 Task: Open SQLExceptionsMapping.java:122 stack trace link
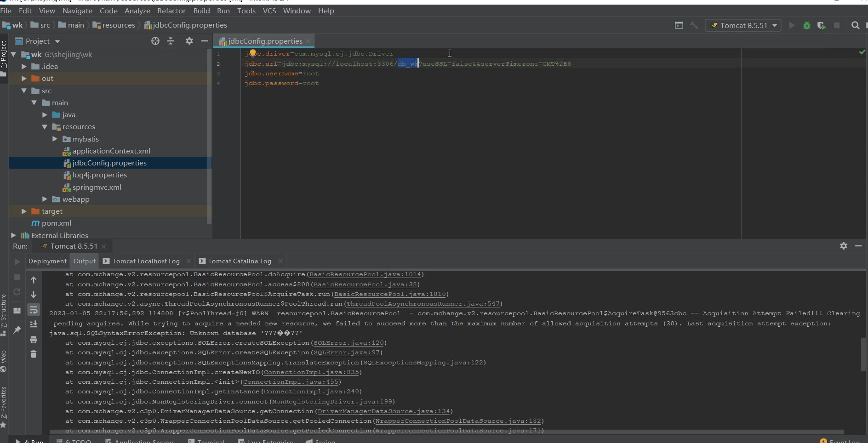[x=423, y=363]
